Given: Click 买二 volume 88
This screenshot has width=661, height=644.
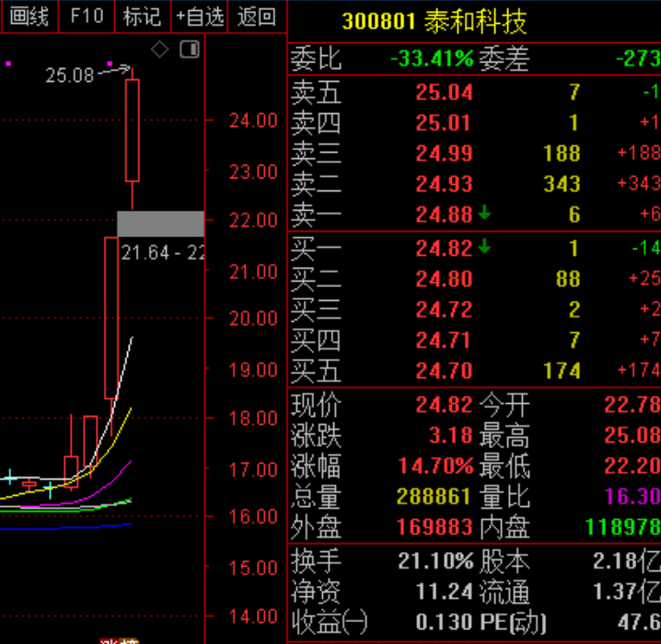Looking at the screenshot, I should 568,279.
